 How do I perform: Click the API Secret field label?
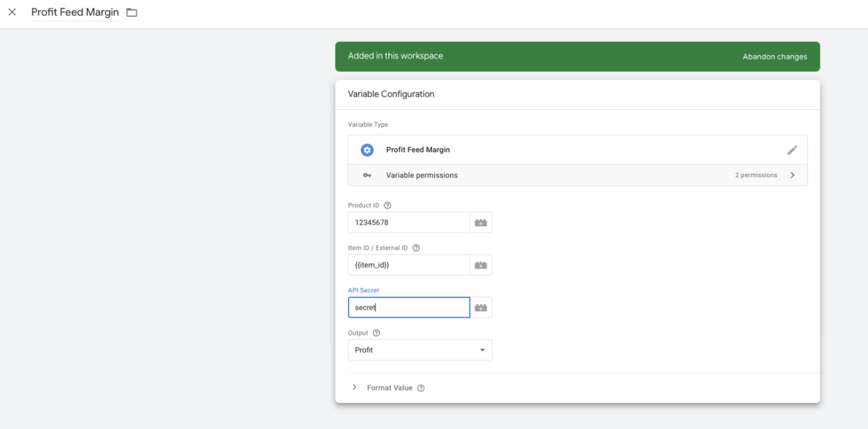tap(363, 290)
